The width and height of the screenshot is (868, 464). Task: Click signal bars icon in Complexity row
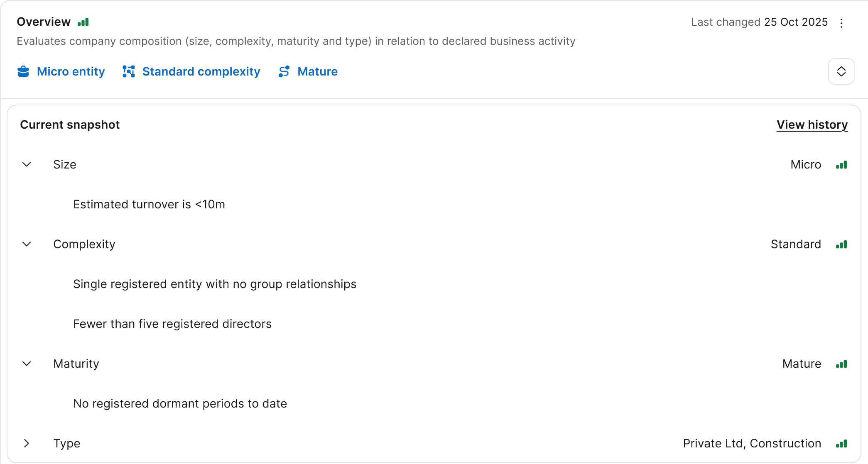pyautogui.click(x=841, y=244)
